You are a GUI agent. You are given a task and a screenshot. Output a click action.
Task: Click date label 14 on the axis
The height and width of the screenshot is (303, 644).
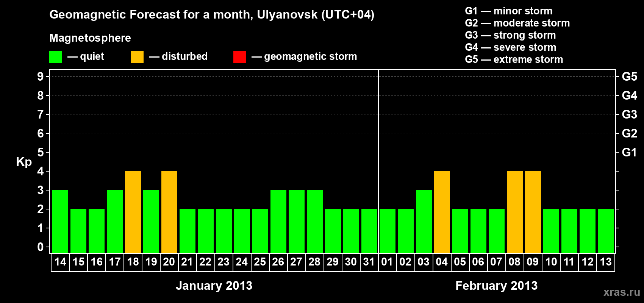tap(60, 262)
